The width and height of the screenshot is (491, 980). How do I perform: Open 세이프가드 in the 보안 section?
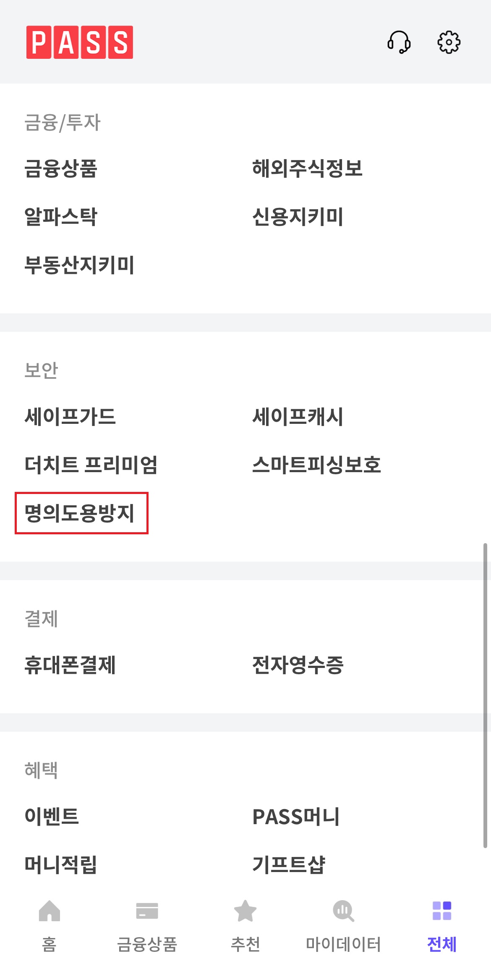click(70, 415)
